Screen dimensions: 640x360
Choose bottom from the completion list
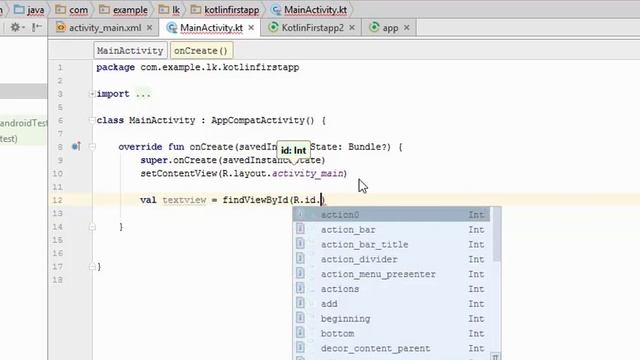tap(392, 333)
